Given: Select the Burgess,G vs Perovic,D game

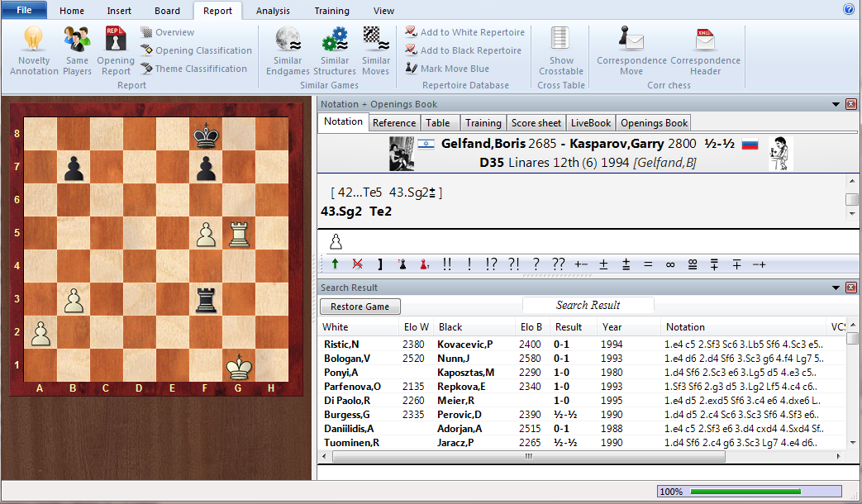Looking at the screenshot, I should pyautogui.click(x=582, y=415).
